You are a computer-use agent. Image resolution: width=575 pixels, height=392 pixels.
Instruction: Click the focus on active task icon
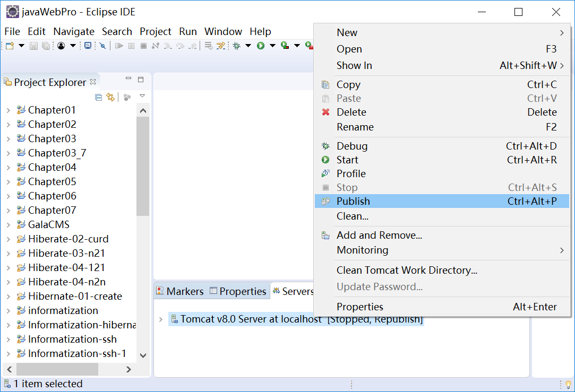pyautogui.click(x=127, y=97)
